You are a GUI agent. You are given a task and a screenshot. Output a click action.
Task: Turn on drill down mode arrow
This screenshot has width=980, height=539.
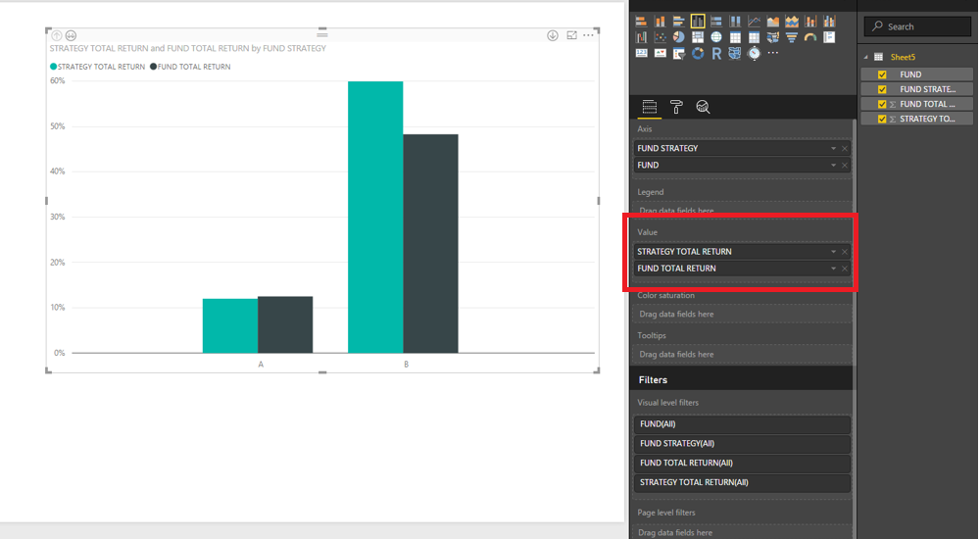553,35
